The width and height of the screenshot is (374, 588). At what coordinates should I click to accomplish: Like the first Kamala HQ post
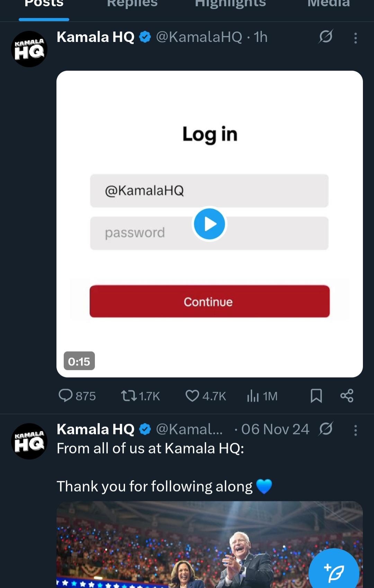(x=205, y=396)
